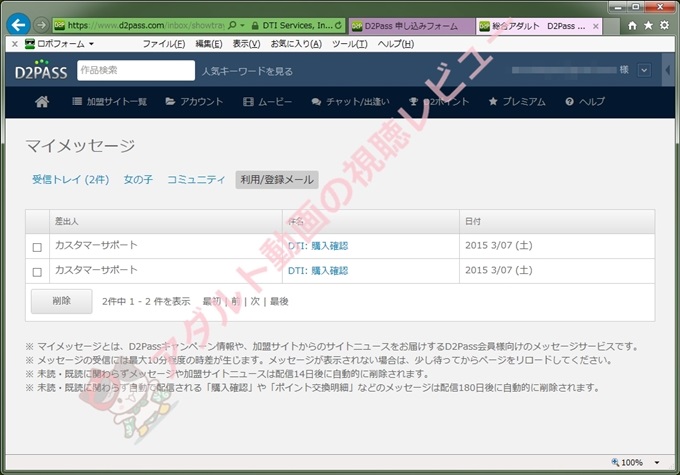
Task: Open the ファイル(F) menu
Action: pyautogui.click(x=163, y=44)
